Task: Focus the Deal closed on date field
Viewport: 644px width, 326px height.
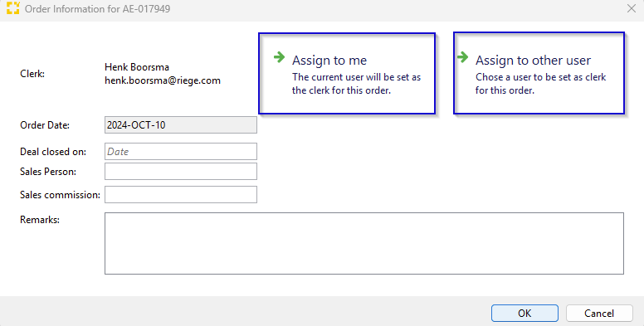Action: pos(181,152)
